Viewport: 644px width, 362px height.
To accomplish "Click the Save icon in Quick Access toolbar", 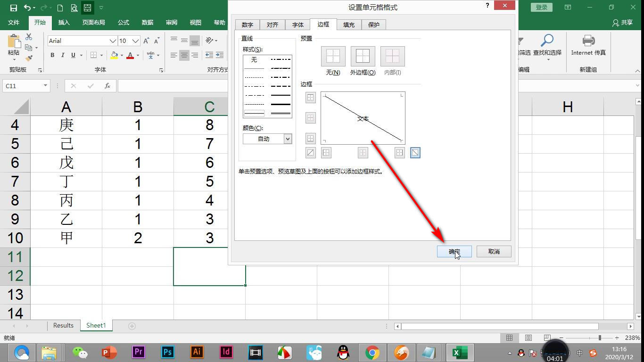I will pos(13,8).
